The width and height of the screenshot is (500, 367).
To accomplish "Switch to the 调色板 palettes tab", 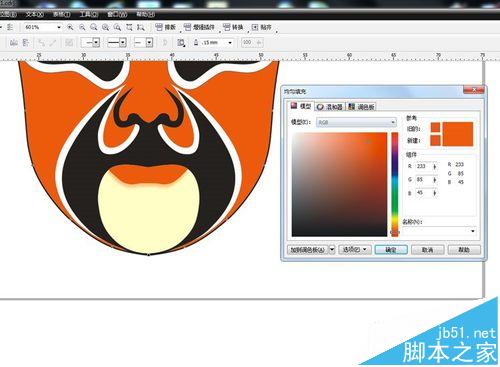I will (x=361, y=107).
